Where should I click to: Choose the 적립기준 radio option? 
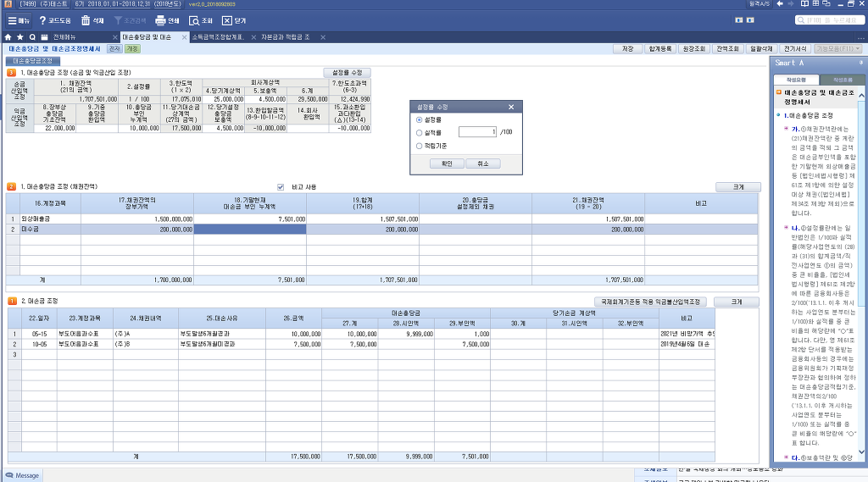[419, 146]
